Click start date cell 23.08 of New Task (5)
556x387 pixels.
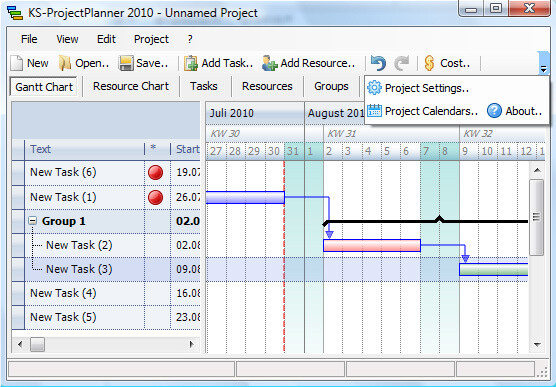tap(186, 317)
